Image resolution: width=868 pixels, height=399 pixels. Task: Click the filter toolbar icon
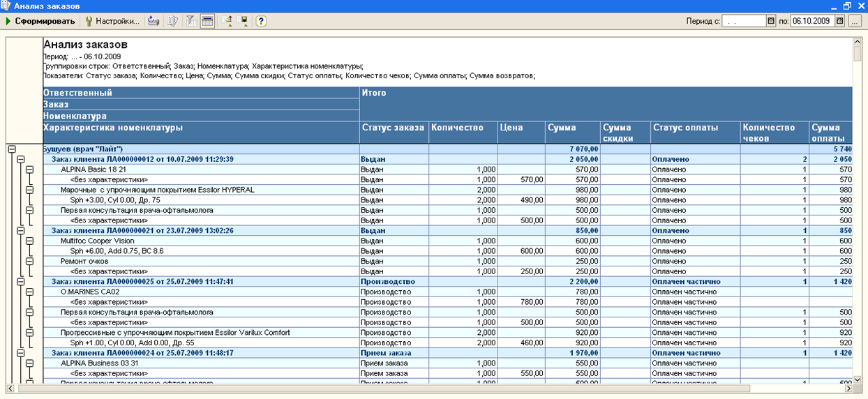pyautogui.click(x=190, y=21)
